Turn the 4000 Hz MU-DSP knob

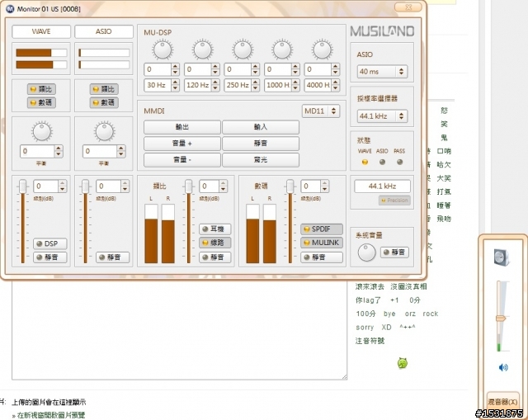pyautogui.click(x=323, y=50)
